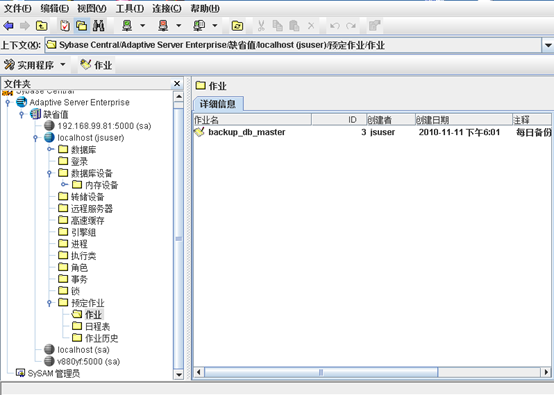Open the 连接 menu
554x395 pixels.
point(167,8)
